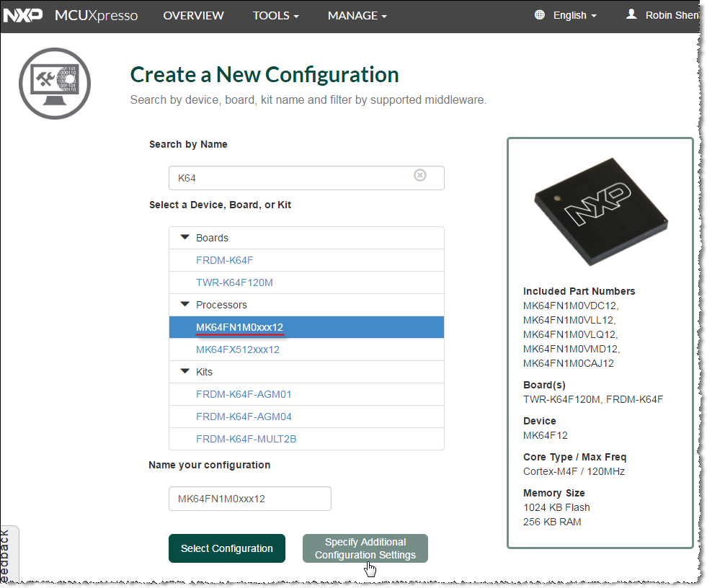Open the English language dropdown
Screen dimensions: 707x588
tap(574, 16)
